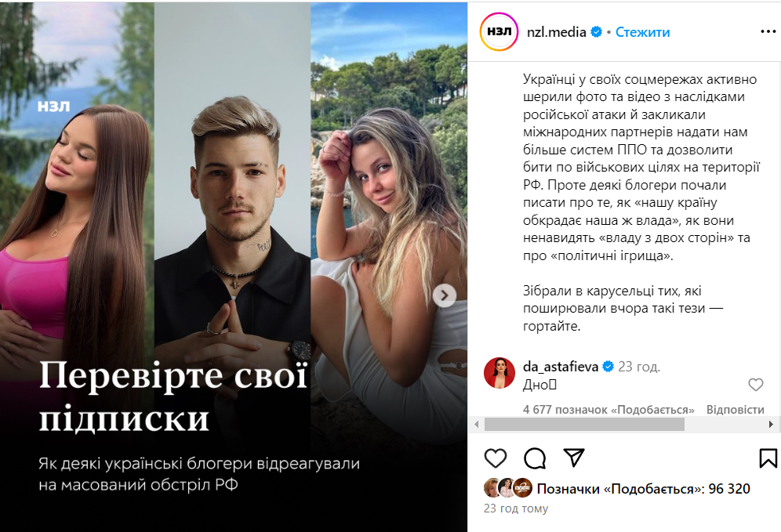Open the three-dot more options menu
Viewport: 781px width, 532px height.
pyautogui.click(x=768, y=32)
